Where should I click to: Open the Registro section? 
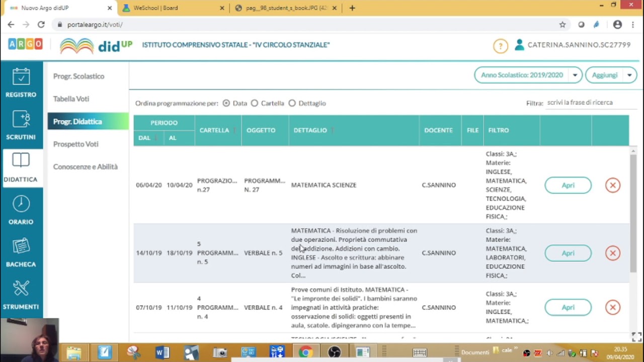pyautogui.click(x=21, y=83)
